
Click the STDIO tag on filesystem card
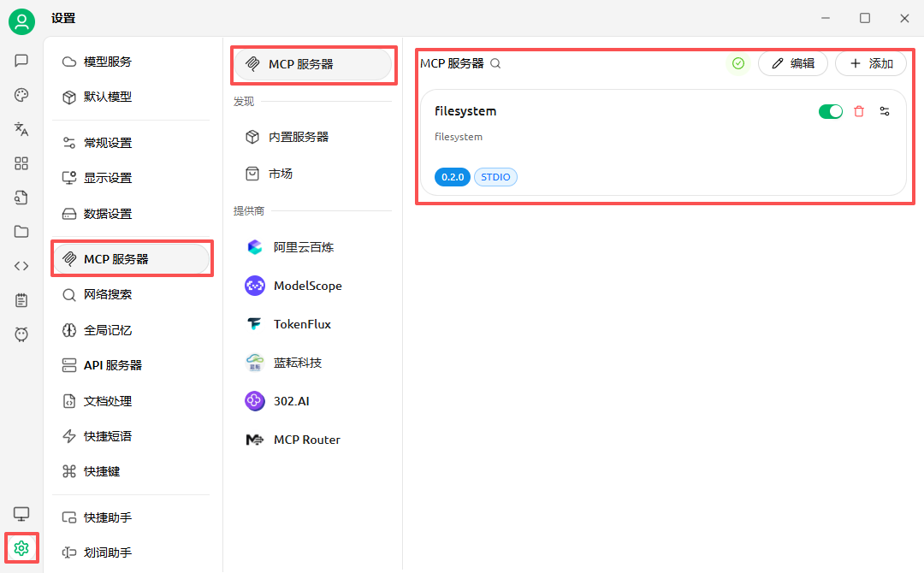pyautogui.click(x=495, y=177)
